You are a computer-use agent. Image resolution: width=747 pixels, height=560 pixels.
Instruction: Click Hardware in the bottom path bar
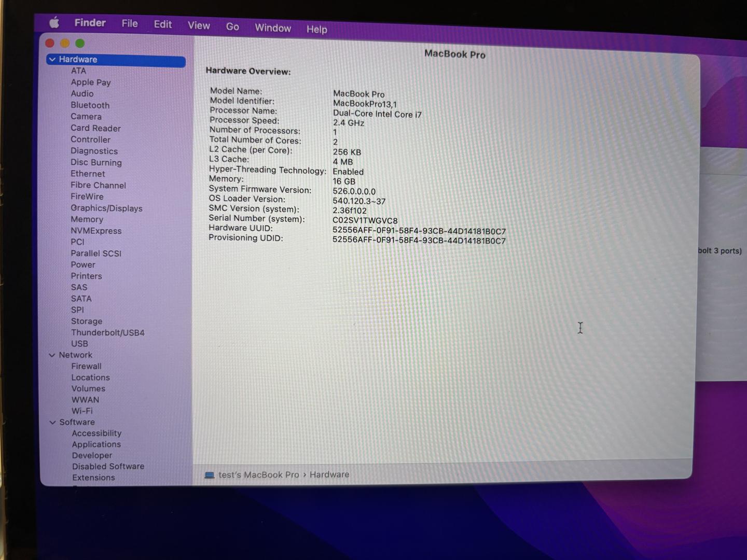click(329, 474)
